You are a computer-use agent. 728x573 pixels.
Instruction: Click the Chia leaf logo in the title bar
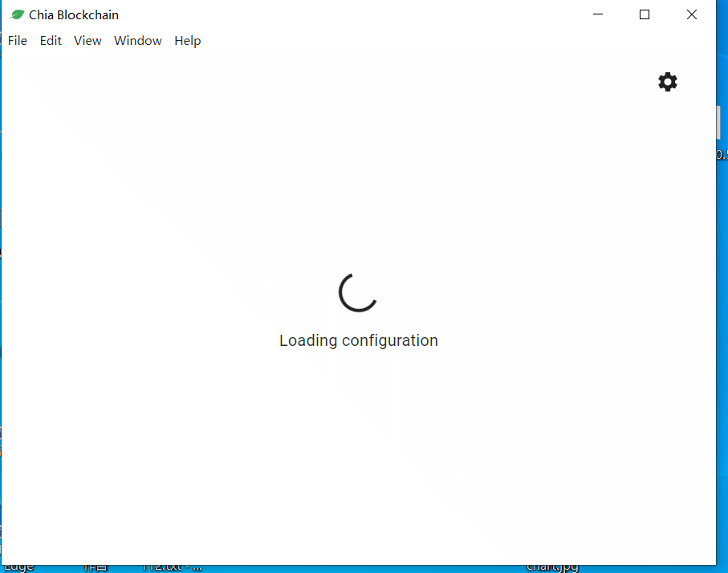[x=15, y=14]
